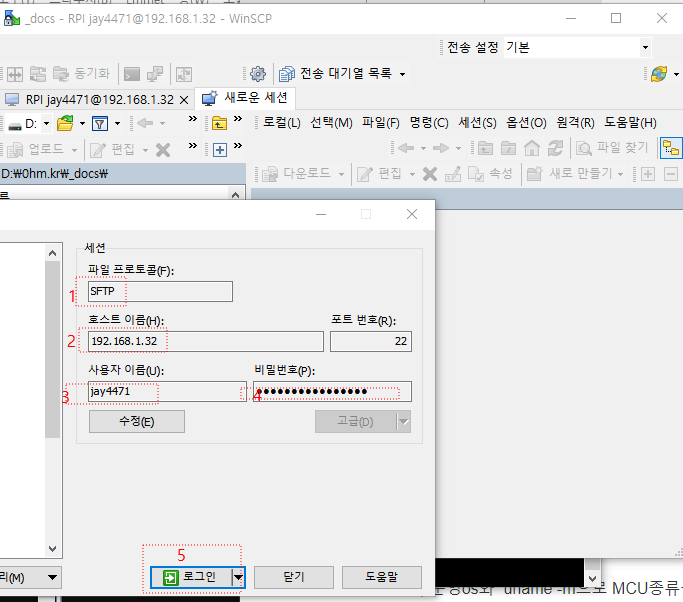Click the synchronize browsing toolbar icon
The width and height of the screenshot is (683, 602).
click(184, 74)
